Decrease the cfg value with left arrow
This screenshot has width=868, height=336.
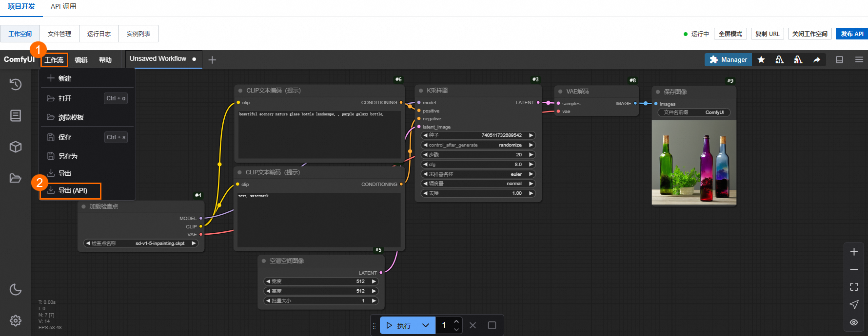click(x=425, y=164)
